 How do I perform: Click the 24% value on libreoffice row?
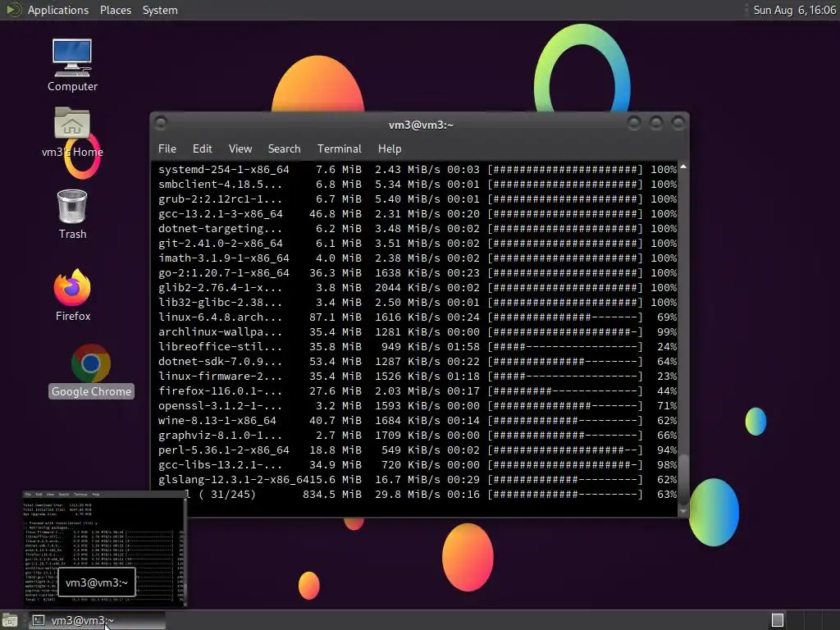[667, 347]
